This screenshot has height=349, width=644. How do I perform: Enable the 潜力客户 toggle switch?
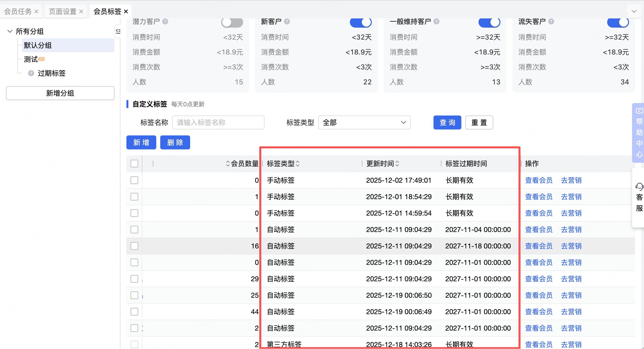(x=232, y=22)
